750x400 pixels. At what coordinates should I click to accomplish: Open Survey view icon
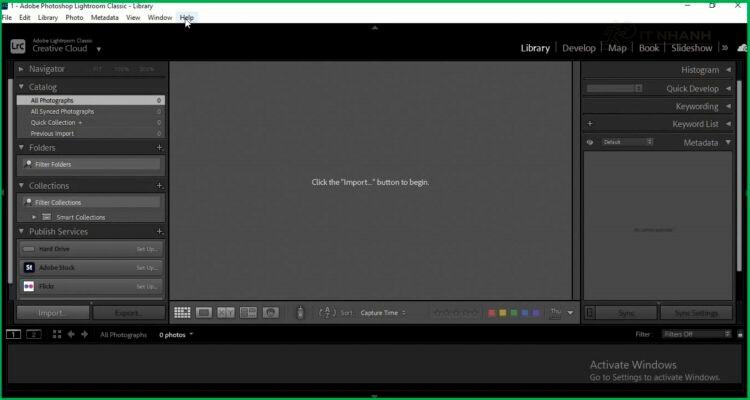click(x=248, y=313)
